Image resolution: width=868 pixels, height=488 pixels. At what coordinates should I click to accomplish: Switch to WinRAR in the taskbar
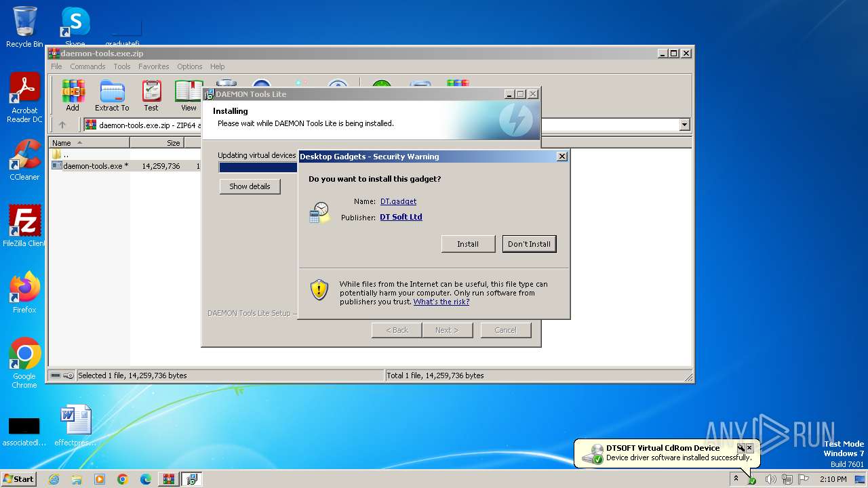pos(169,479)
